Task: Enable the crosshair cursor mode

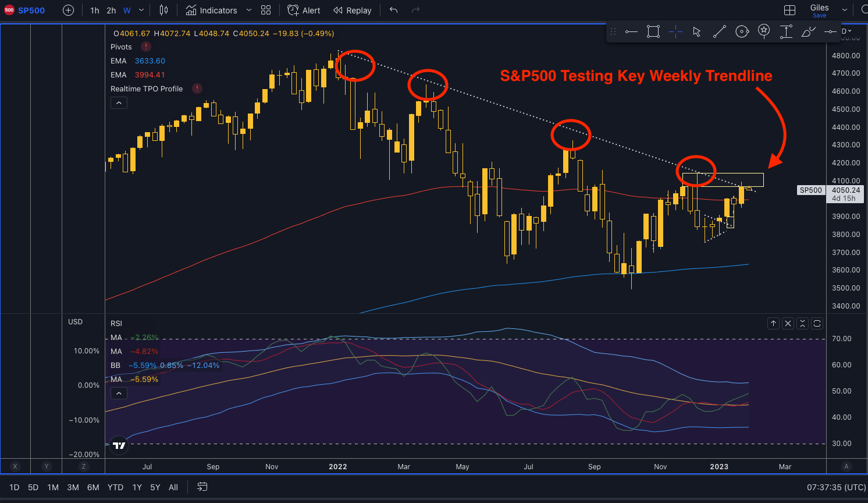Action: (x=675, y=31)
